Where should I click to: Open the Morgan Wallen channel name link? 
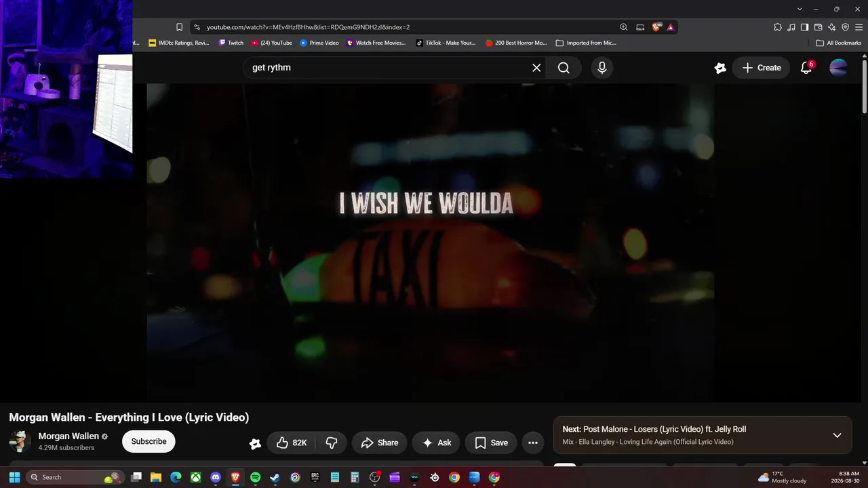tap(68, 436)
